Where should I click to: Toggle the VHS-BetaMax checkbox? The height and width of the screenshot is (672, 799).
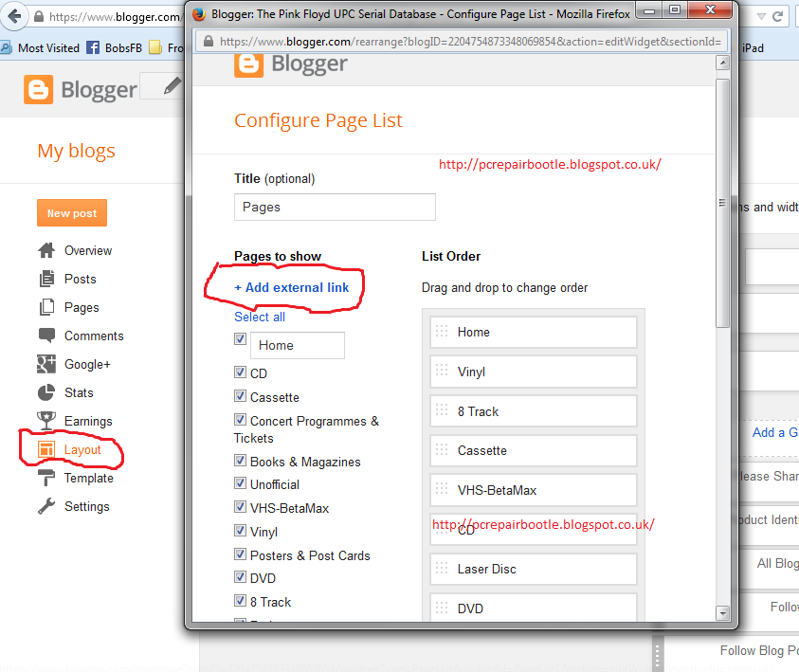(240, 506)
